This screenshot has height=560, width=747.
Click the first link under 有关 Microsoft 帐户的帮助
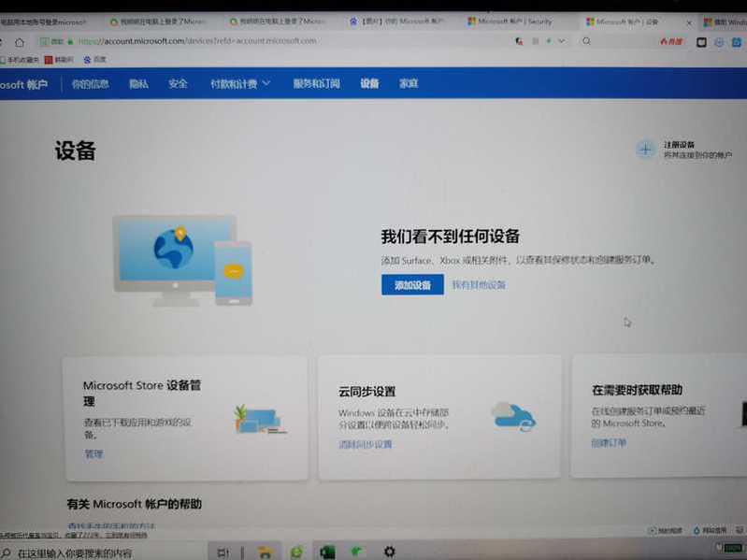(111, 526)
